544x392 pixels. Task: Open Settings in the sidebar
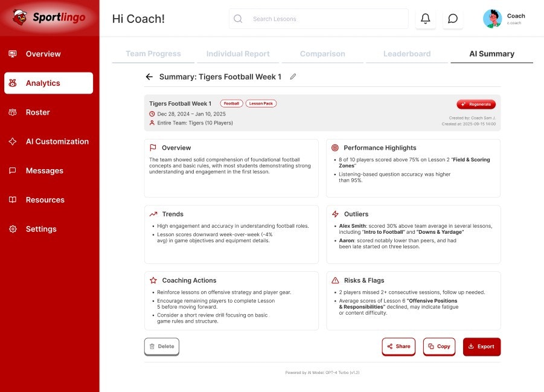coord(48,229)
